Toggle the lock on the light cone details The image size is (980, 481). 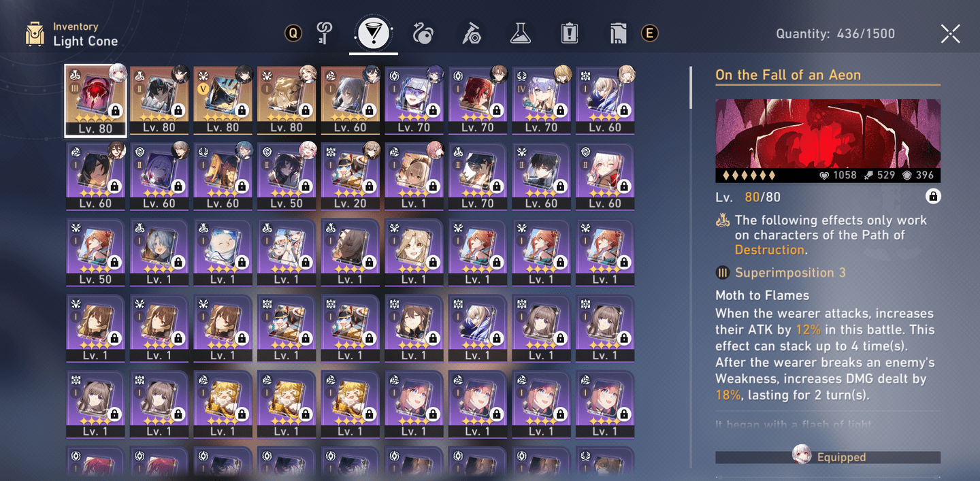click(x=933, y=197)
